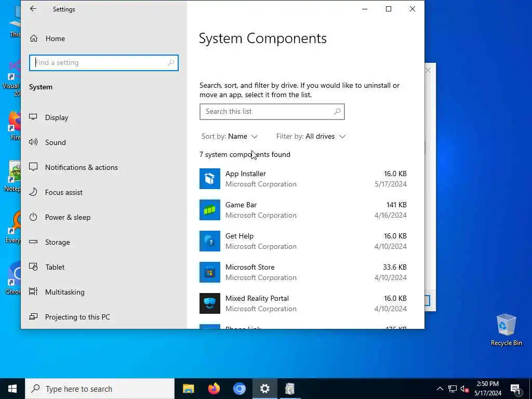Maximize the Settings window
Viewport: 532px width, 399px height.
tap(389, 9)
